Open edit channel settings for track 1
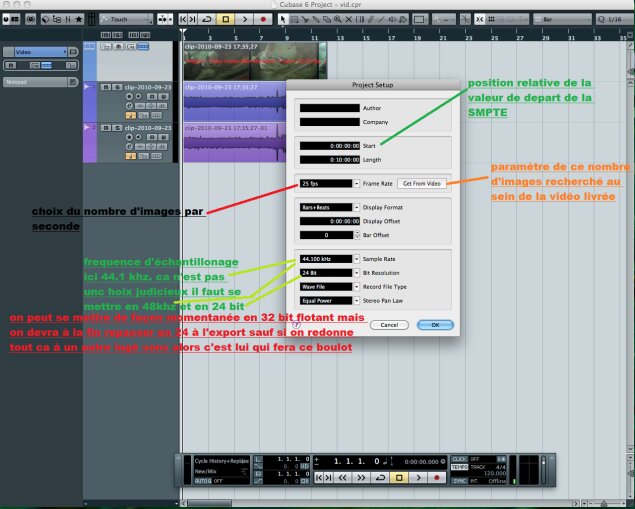The width and height of the screenshot is (635, 509). click(x=129, y=106)
